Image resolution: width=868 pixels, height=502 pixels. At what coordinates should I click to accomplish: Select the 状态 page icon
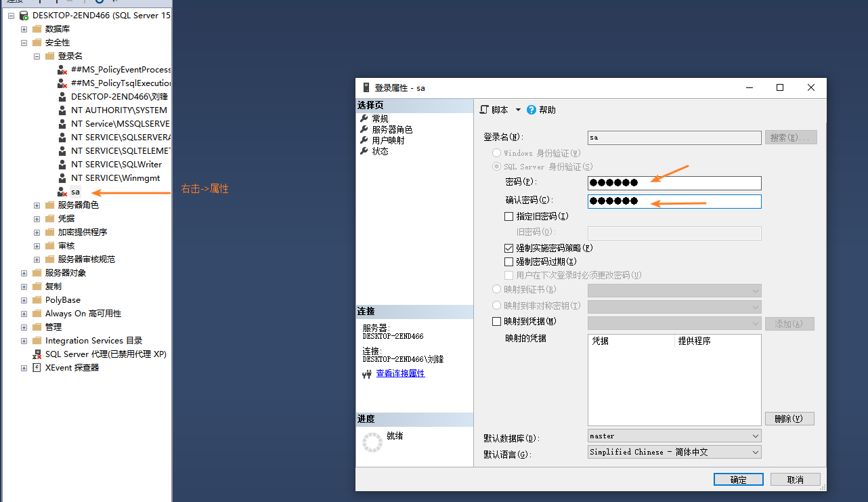point(364,150)
